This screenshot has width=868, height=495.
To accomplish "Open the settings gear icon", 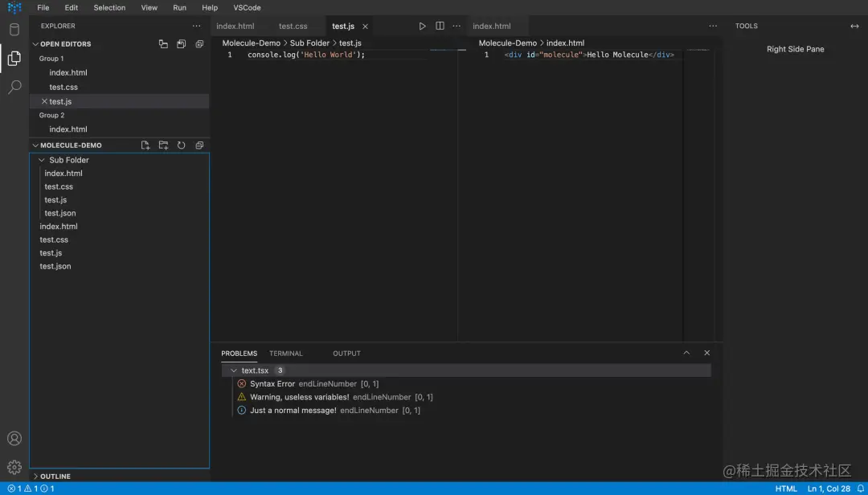I will coord(14,467).
